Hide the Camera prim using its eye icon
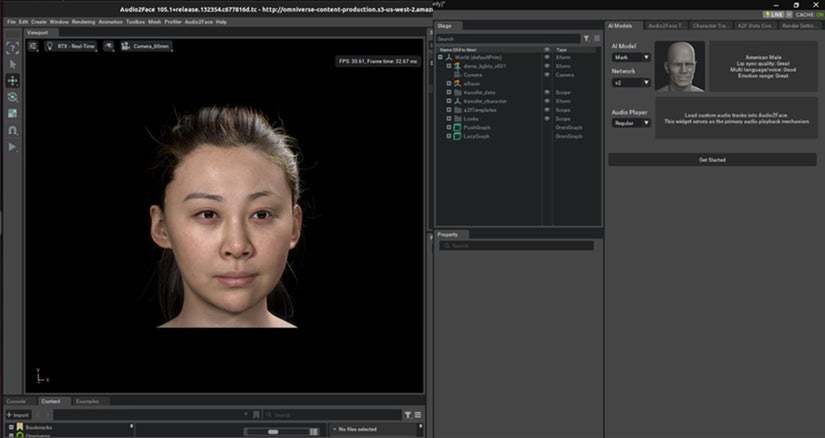 pos(546,74)
